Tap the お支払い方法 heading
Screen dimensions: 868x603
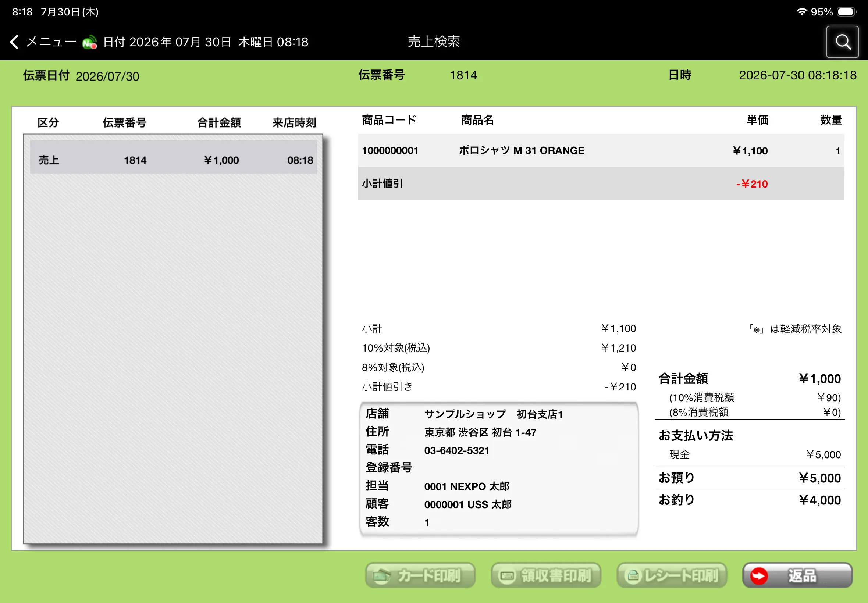tap(696, 436)
